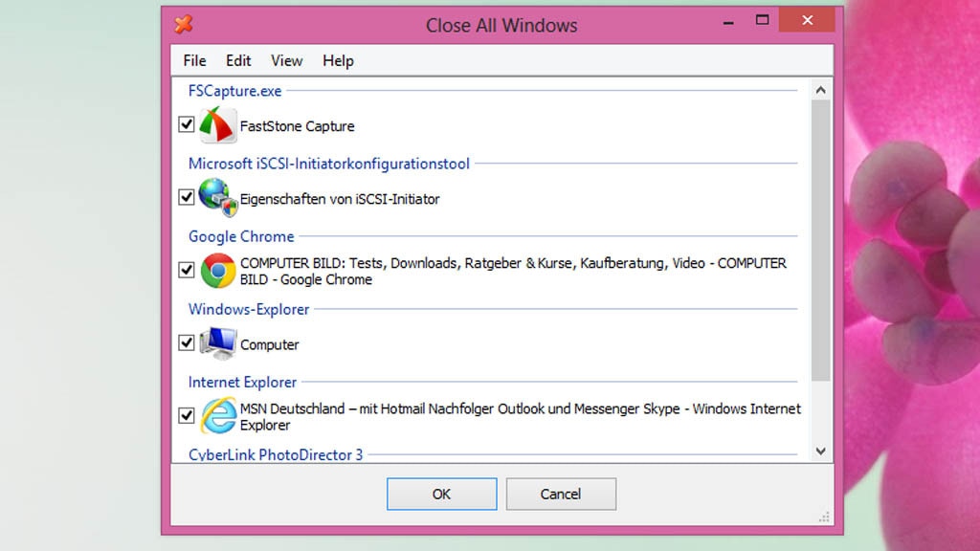
Task: Click the iSCSI-Initiator globe icon
Action: [x=218, y=197]
